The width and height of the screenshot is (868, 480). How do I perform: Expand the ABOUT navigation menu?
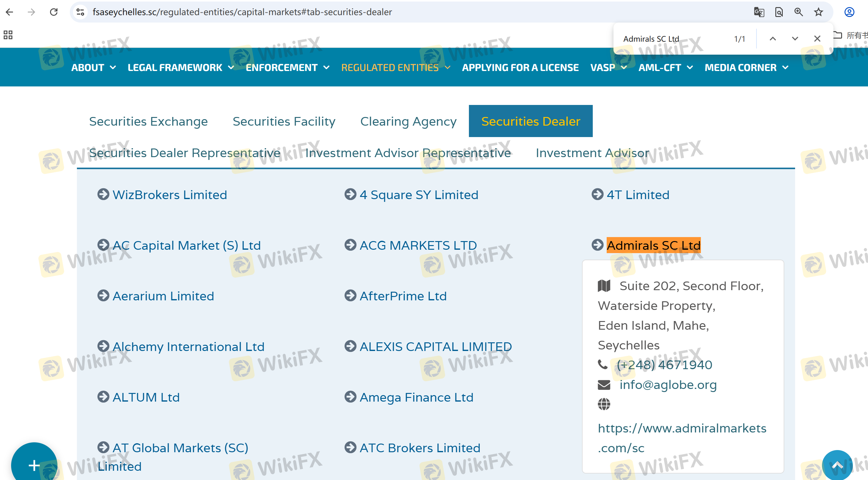coord(94,68)
